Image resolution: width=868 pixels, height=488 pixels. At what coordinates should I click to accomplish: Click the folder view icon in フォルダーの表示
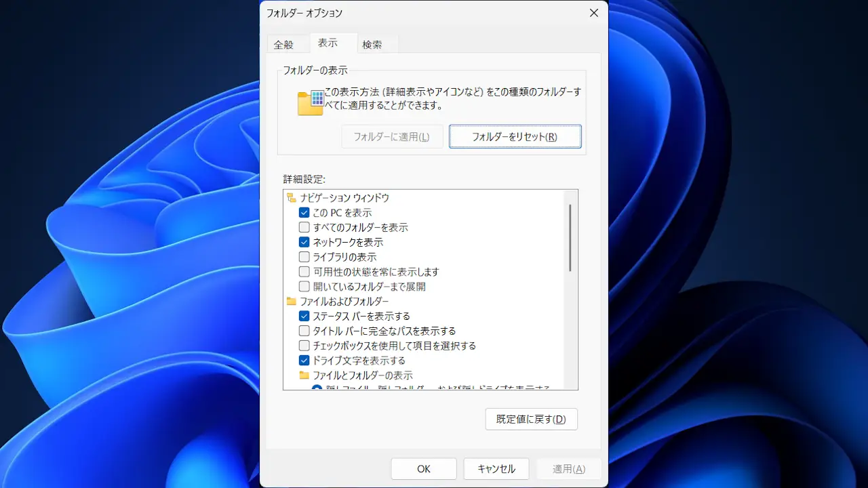coord(311,102)
